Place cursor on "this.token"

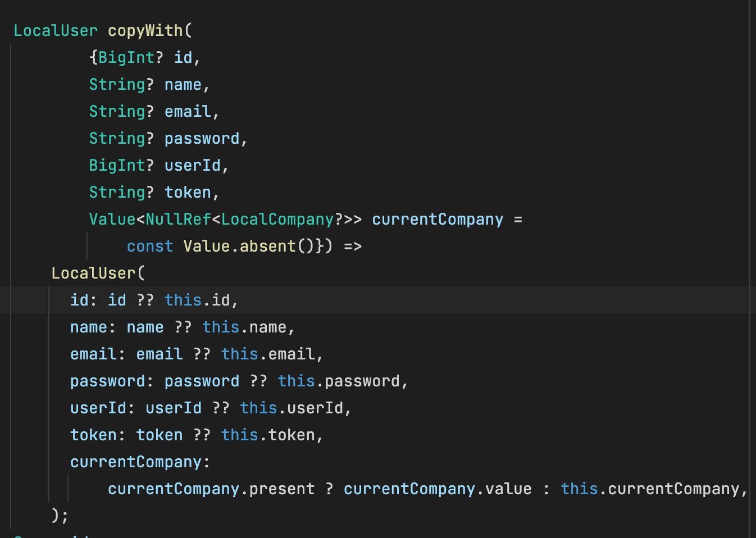268,435
